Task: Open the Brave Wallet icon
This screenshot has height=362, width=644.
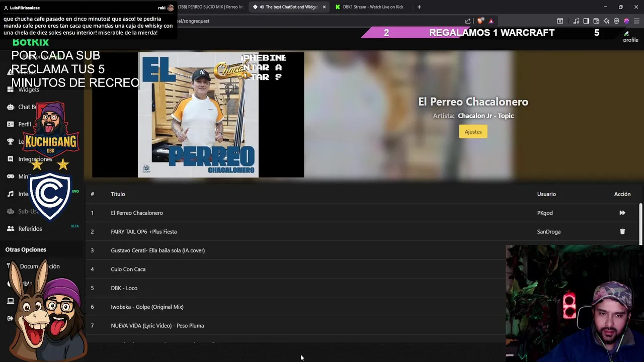Action: [x=596, y=21]
